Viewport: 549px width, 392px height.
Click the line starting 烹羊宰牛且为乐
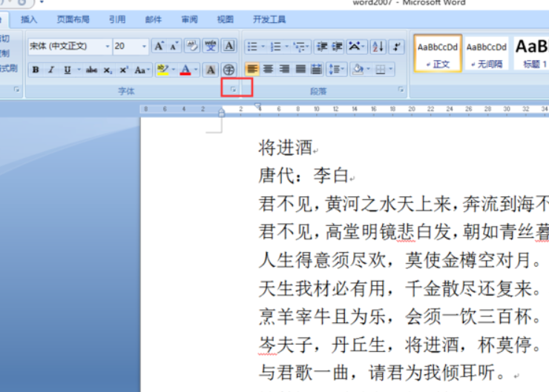[399, 316]
